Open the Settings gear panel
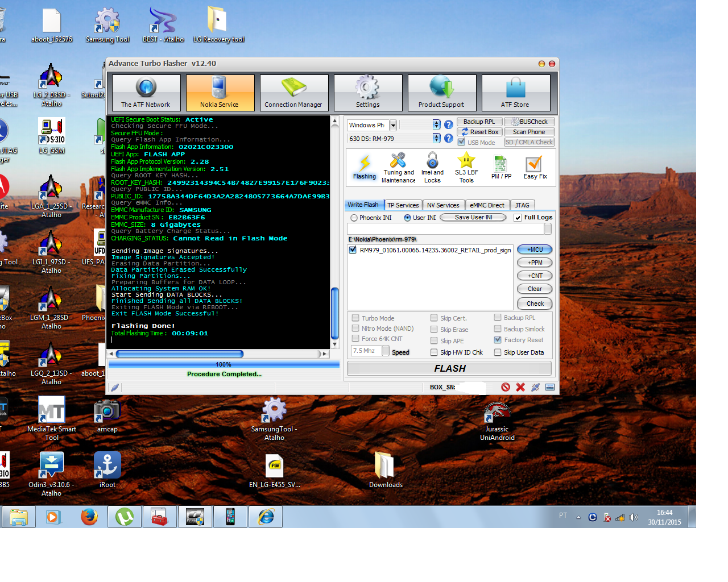Viewport: 728px width, 582px height. click(368, 93)
